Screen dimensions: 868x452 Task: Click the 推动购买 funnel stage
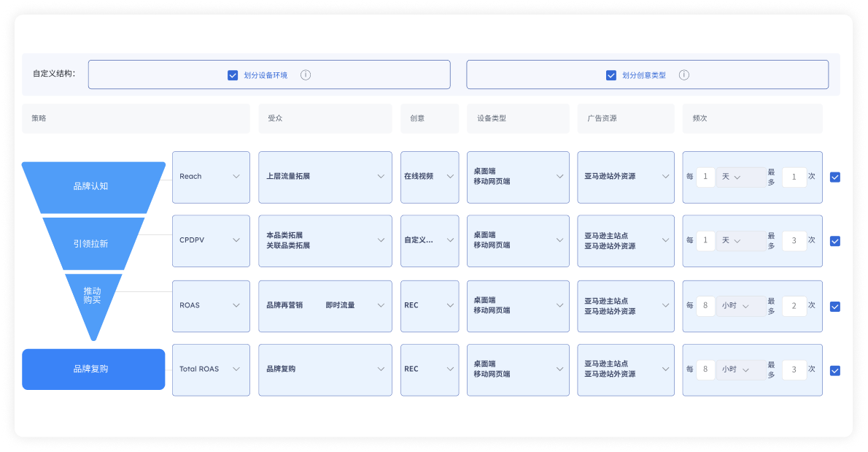click(92, 296)
